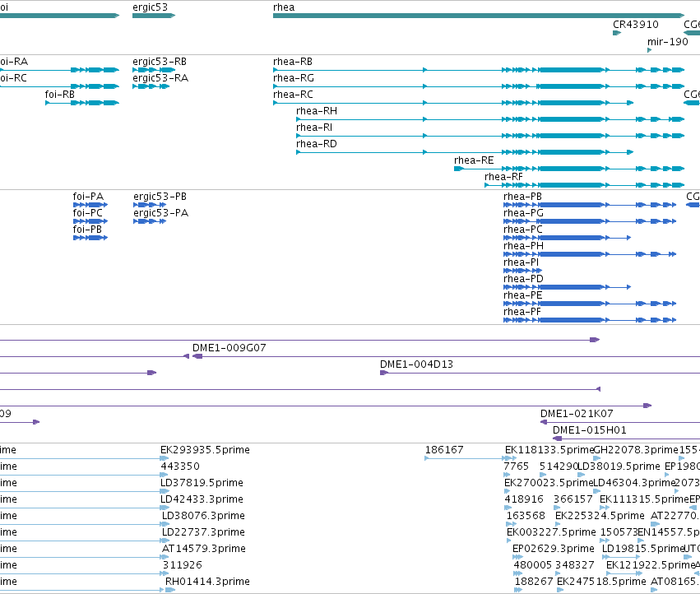Screen dimensions: 700x594
Task: Click the DME1-004D13 clone
Action: tap(540, 373)
